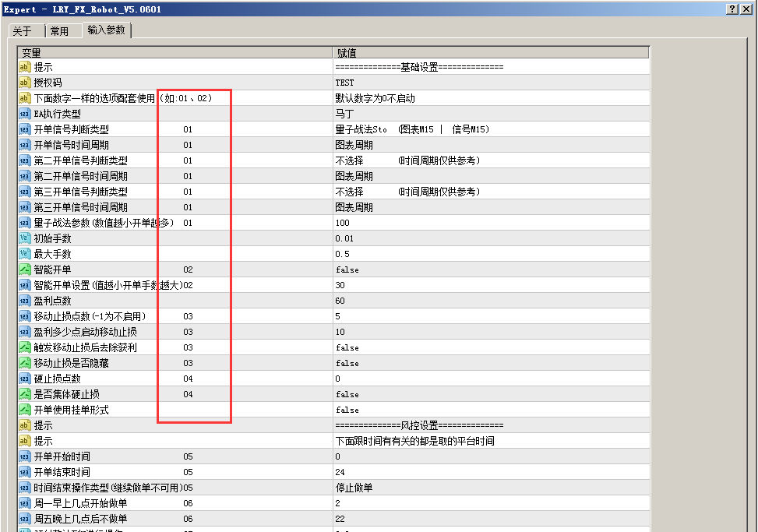Click the icon beside 移动止损点数
This screenshot has height=532, width=758.
[25, 316]
